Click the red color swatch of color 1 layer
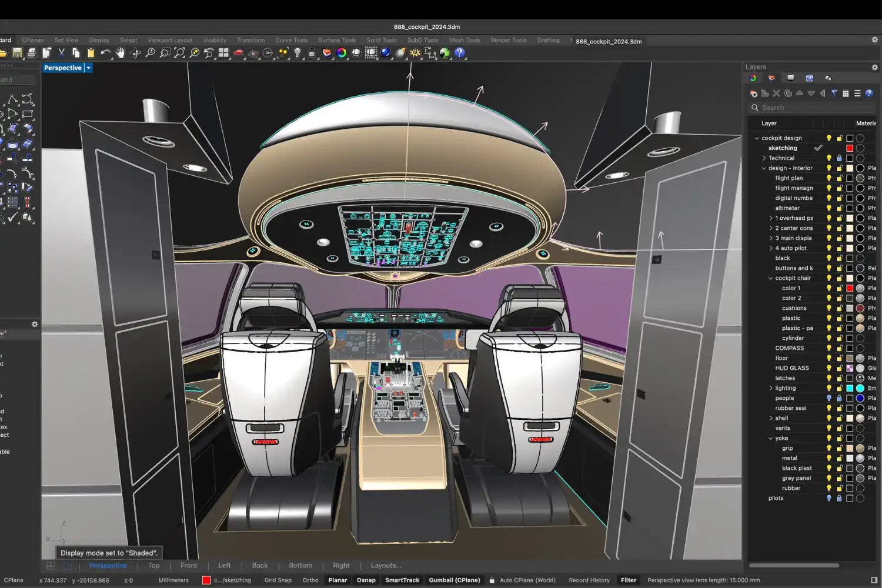The width and height of the screenshot is (882, 588). 849,288
